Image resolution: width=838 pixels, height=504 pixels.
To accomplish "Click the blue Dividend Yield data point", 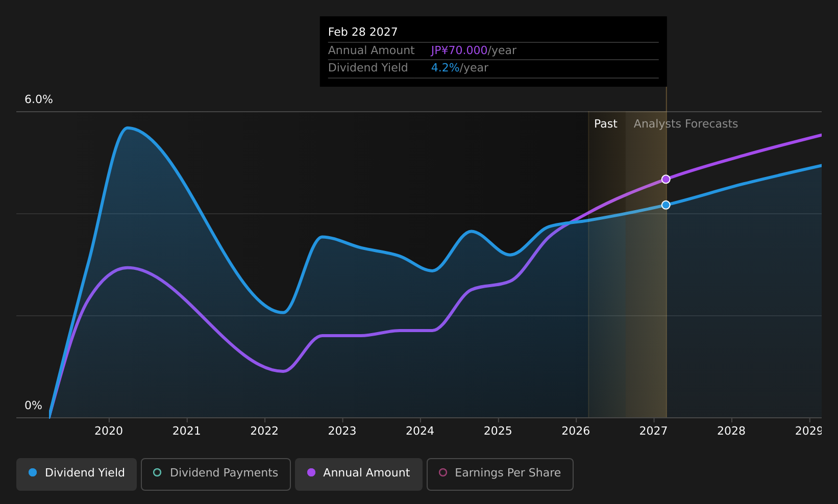I will 666,205.
